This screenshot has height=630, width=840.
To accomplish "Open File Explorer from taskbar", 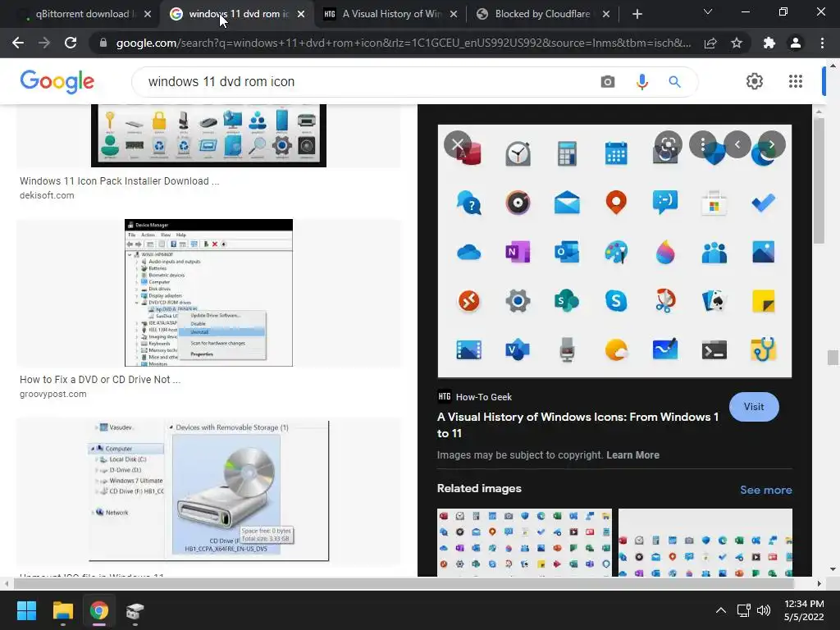I will click(62, 610).
